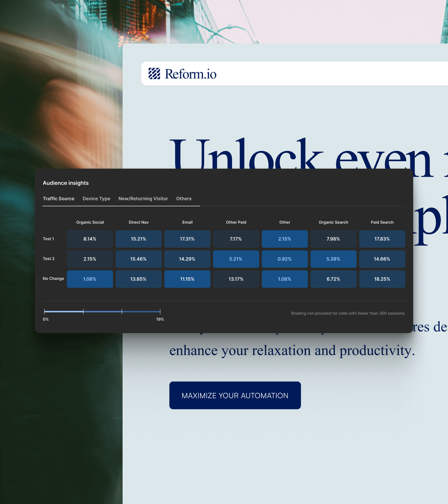Click the Reform.io logo icon

coord(154,74)
